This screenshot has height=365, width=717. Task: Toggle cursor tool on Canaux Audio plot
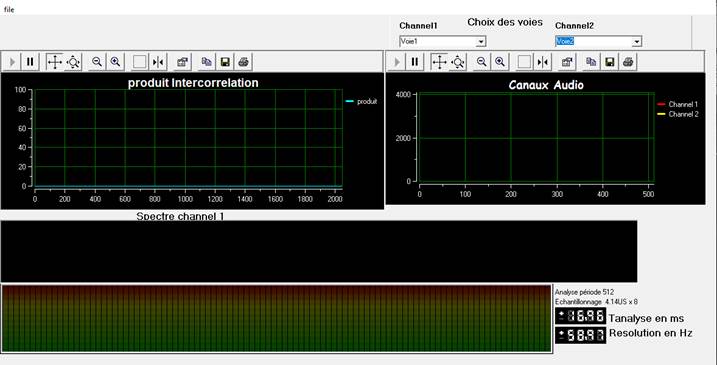coord(543,62)
